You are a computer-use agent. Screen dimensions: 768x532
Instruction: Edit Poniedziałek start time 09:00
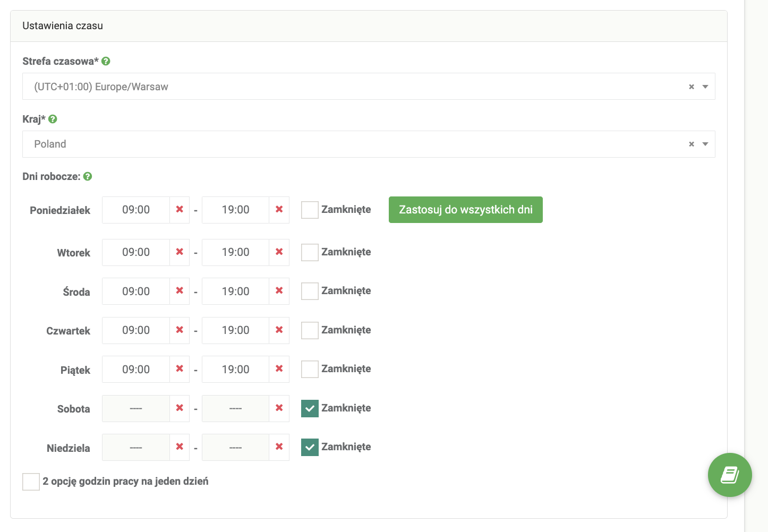pos(136,210)
